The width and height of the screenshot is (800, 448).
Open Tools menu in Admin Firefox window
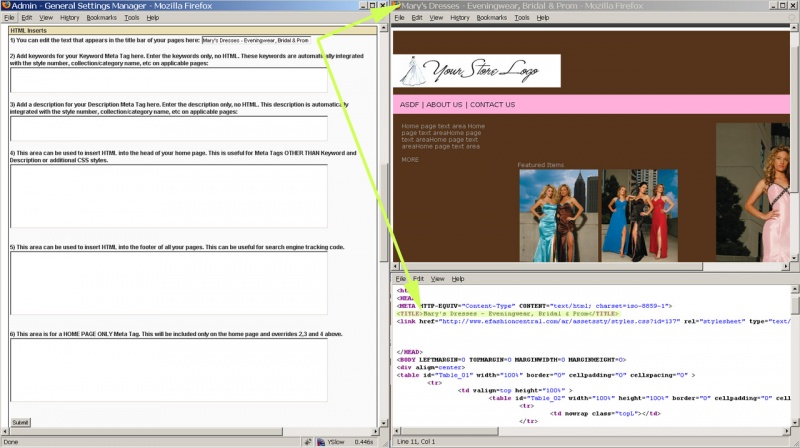pos(132,17)
